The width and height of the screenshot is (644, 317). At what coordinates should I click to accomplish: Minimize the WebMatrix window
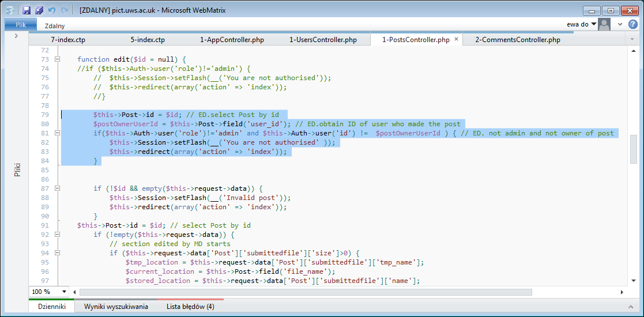[592, 11]
